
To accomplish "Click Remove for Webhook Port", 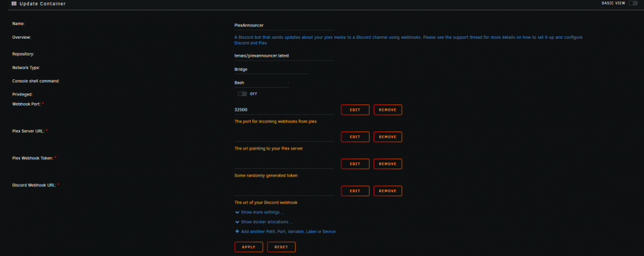I will pyautogui.click(x=388, y=110).
